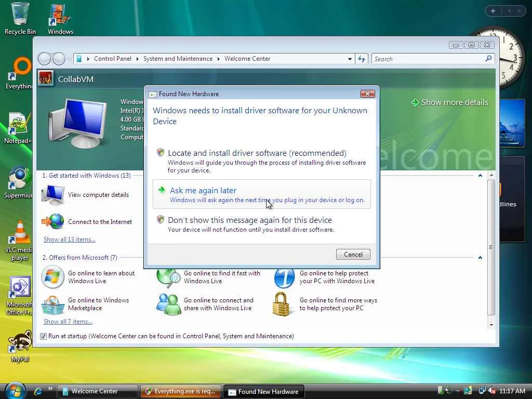Choose Locate and install driver software

coord(262,161)
